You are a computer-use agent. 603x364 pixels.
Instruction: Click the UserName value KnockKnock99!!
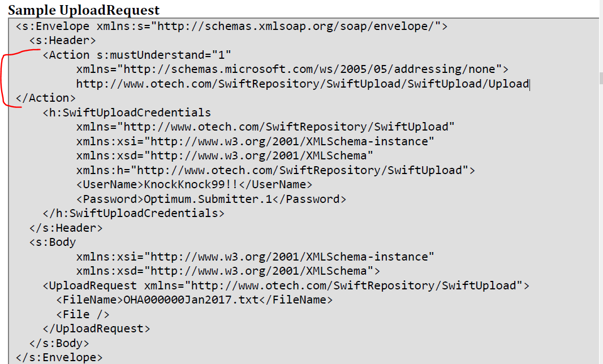click(191, 184)
